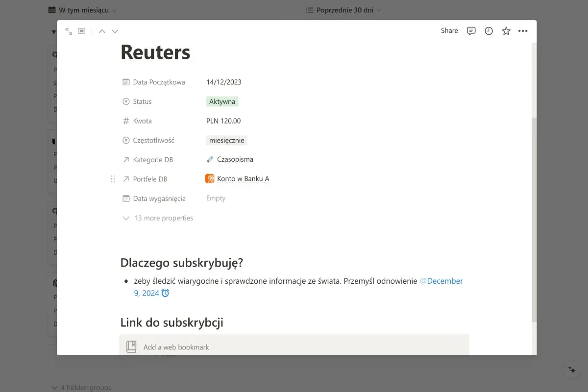Viewport: 588px width, 392px height.
Task: Open the three-dot more options menu
Action: pyautogui.click(x=523, y=31)
